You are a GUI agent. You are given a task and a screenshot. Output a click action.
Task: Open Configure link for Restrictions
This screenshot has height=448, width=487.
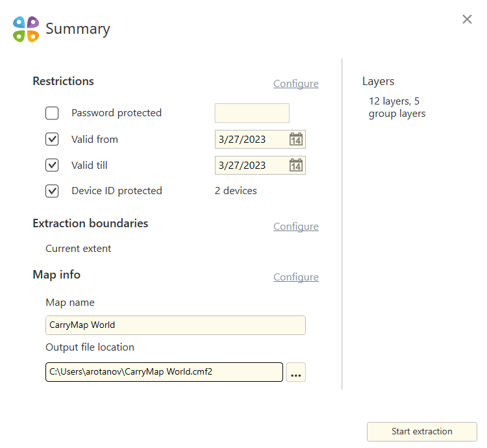pyautogui.click(x=295, y=84)
